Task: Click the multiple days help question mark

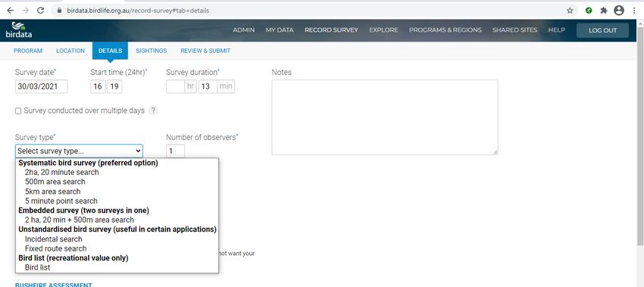Action: [153, 111]
